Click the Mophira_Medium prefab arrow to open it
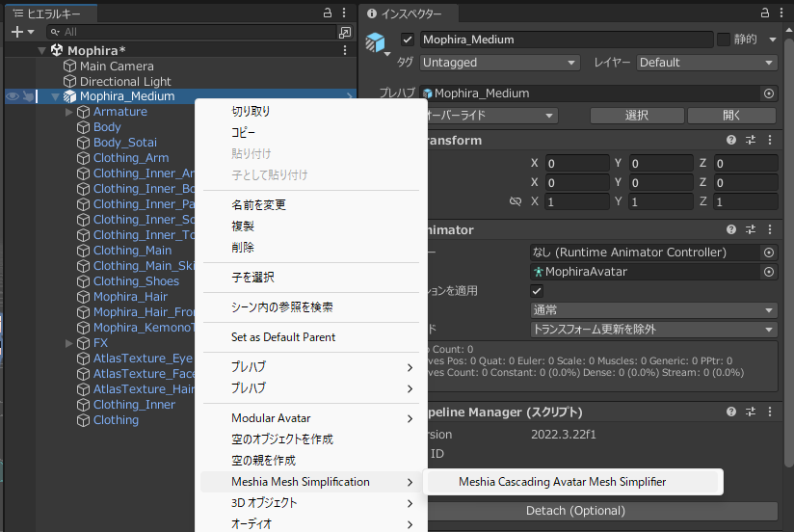 coord(350,96)
